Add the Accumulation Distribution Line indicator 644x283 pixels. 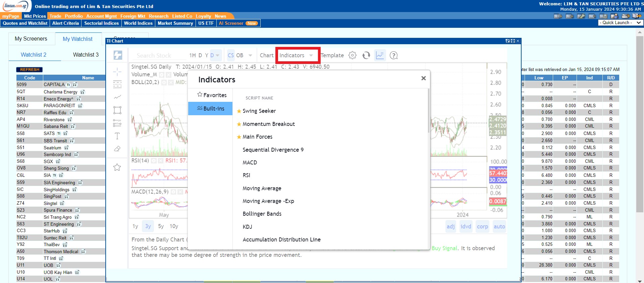[x=281, y=239]
